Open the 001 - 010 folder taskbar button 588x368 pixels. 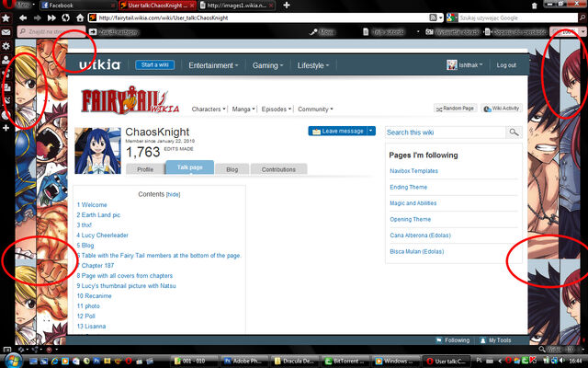[194, 361]
